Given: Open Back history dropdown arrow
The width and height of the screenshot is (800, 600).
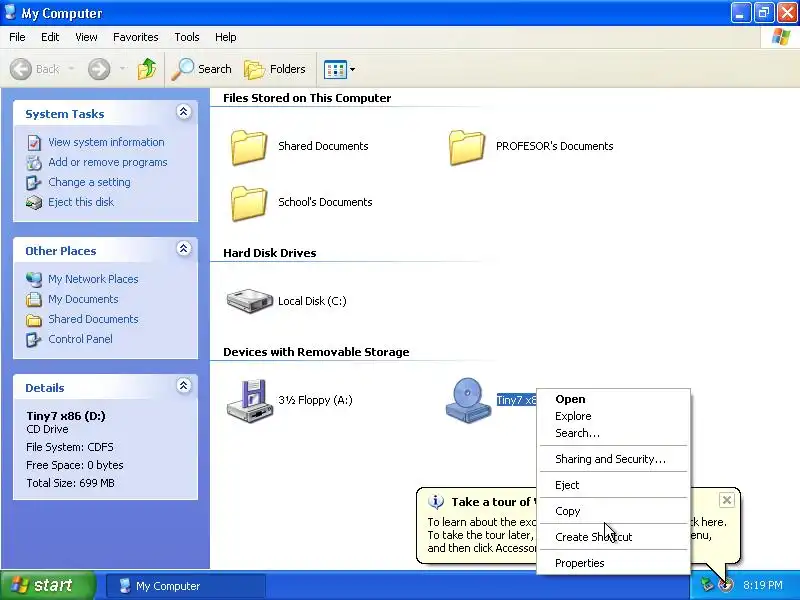Looking at the screenshot, I should pyautogui.click(x=71, y=69).
